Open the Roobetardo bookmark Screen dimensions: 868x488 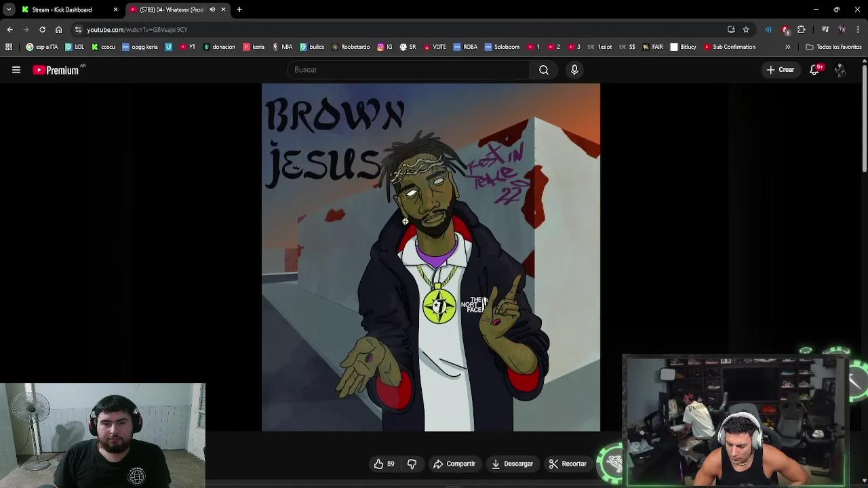[351, 47]
